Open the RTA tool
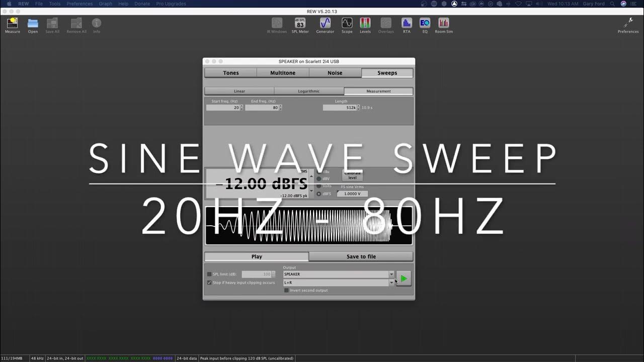 click(x=407, y=26)
